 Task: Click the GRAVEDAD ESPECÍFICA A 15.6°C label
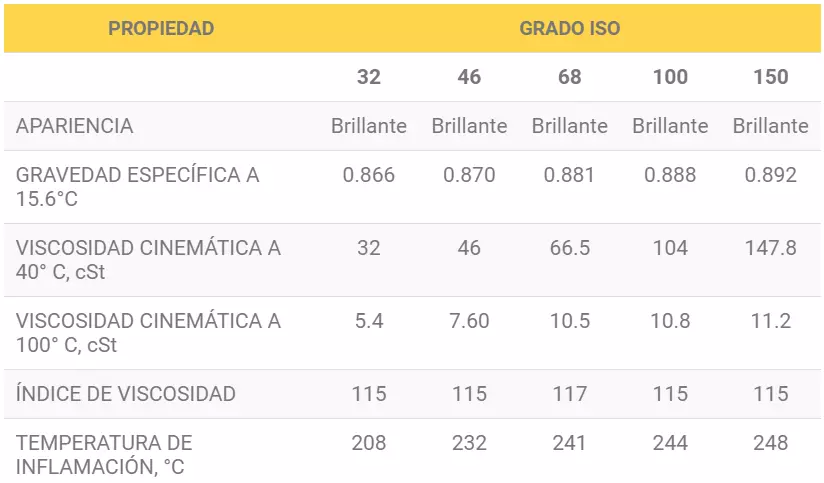click(x=137, y=187)
